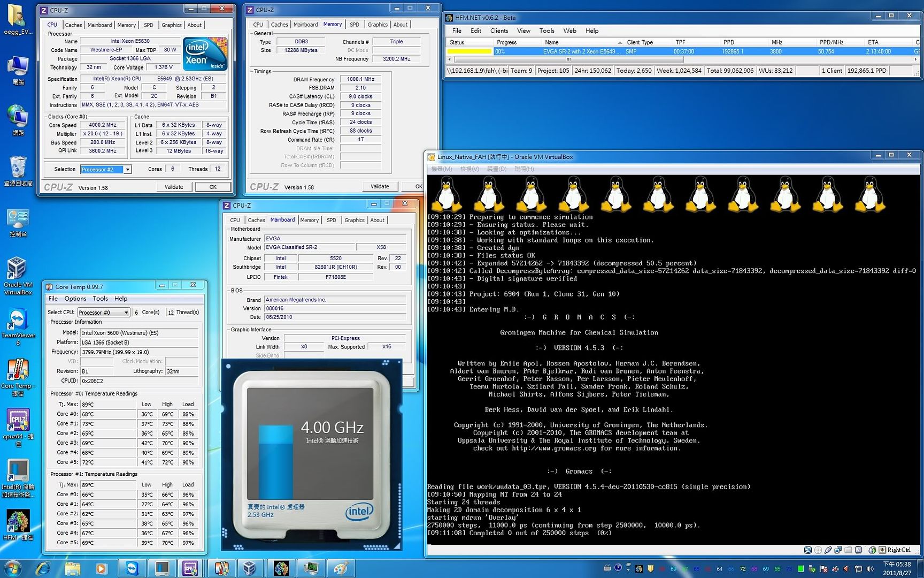This screenshot has height=578, width=924.
Task: Launch HFM desktop shortcut
Action: (x=18, y=526)
